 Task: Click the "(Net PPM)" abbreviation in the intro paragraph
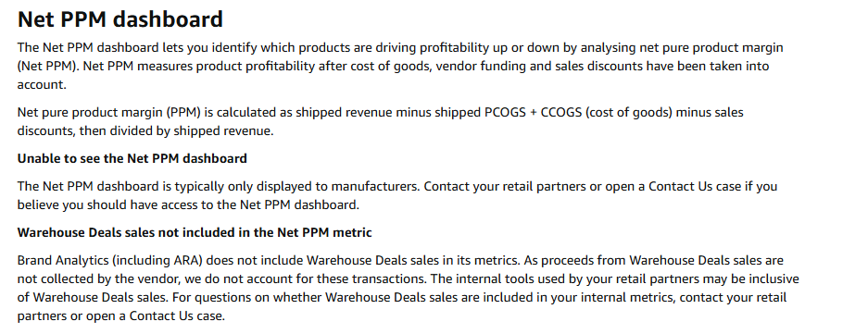click(x=46, y=67)
